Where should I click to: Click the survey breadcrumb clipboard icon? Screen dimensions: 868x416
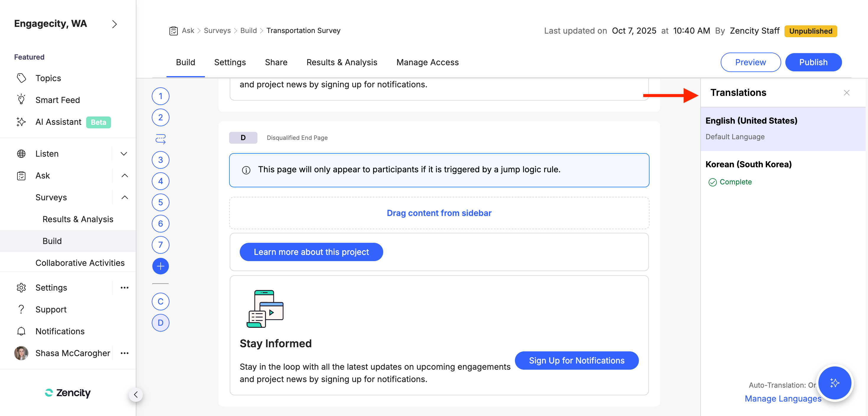174,31
